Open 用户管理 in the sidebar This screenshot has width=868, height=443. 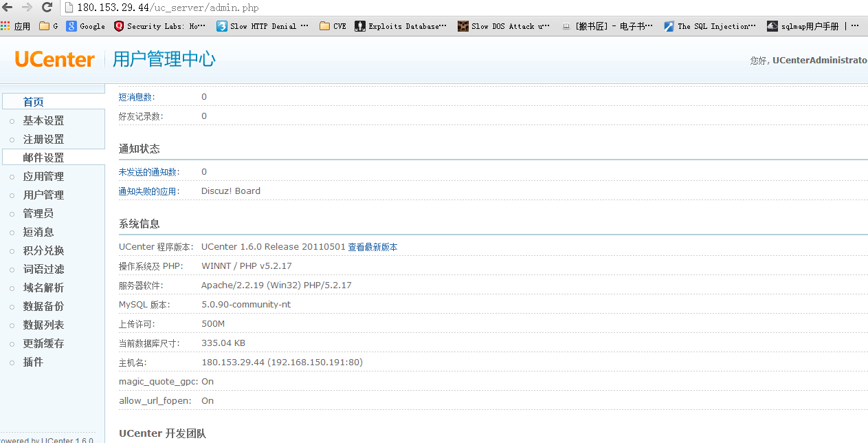pos(43,195)
